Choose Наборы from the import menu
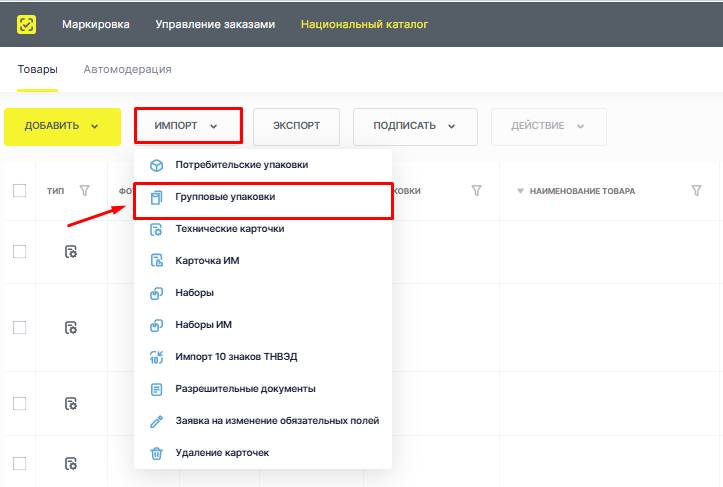 263,293
